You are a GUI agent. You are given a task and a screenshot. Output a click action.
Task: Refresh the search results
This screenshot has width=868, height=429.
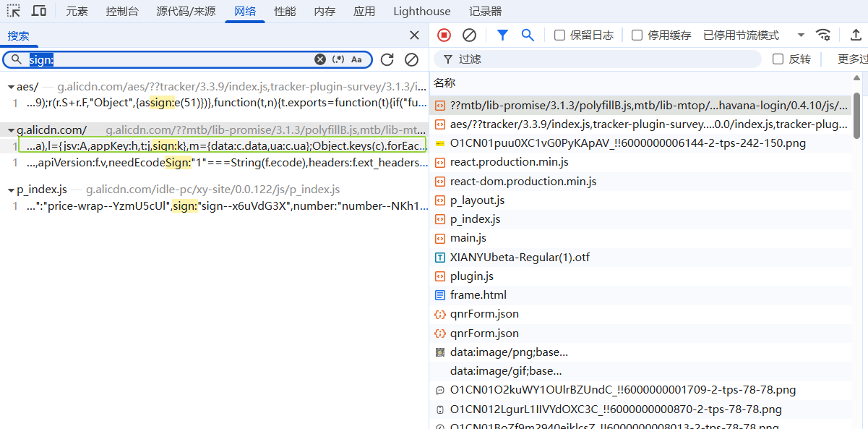click(387, 59)
